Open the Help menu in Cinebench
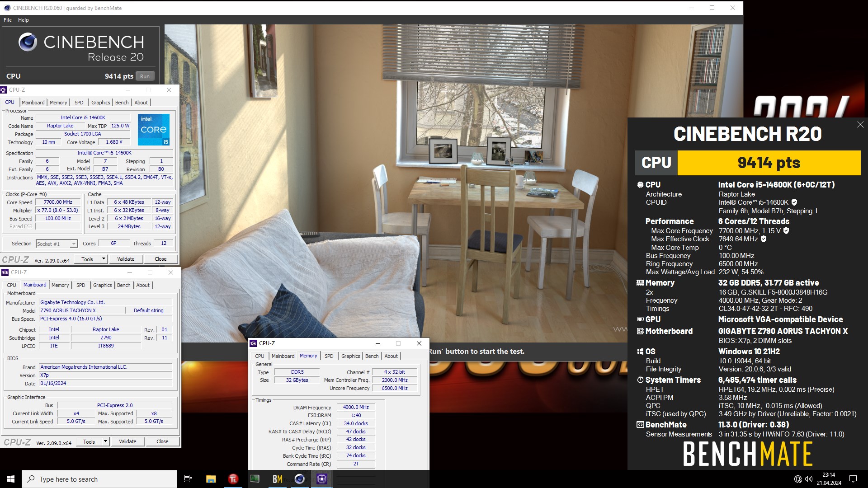Image resolution: width=868 pixels, height=488 pixels. point(24,20)
